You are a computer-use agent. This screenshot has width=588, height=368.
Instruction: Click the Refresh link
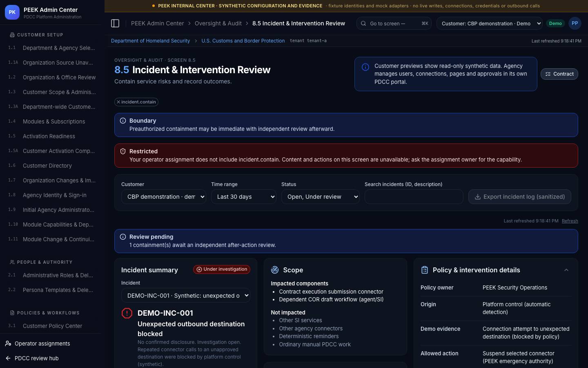(x=570, y=221)
